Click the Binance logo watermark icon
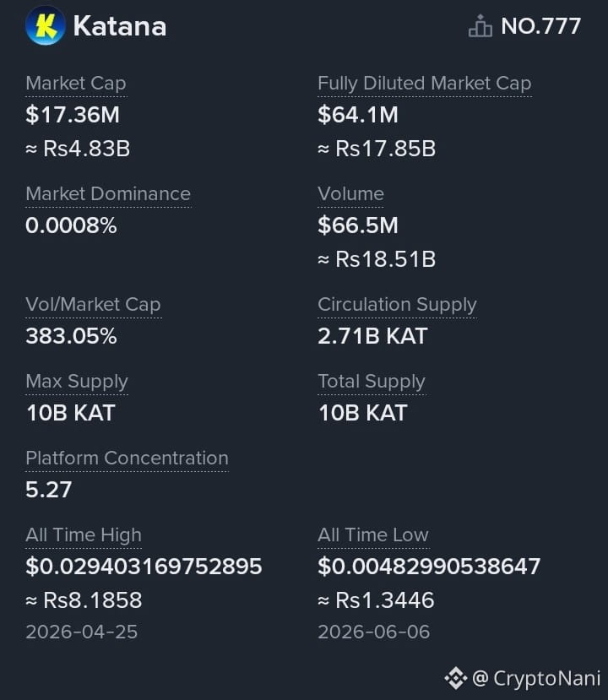The height and width of the screenshot is (700, 608). click(456, 678)
